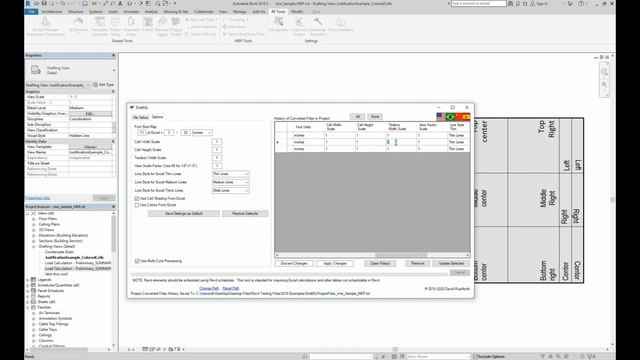Click the View Scale Factor input field
This screenshot has height=360, width=640.
217,166
